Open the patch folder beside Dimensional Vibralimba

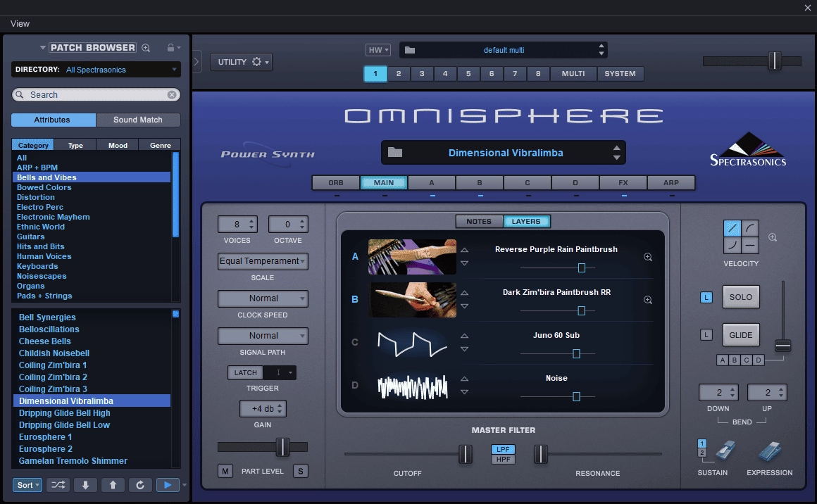point(395,152)
